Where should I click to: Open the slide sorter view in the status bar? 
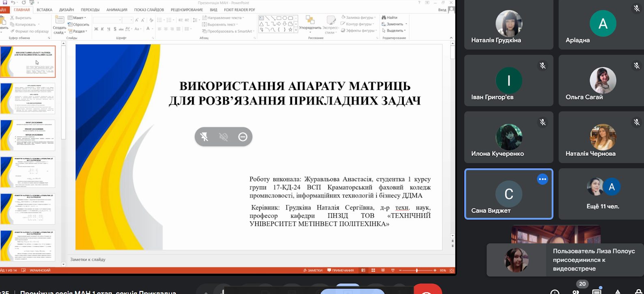point(373,270)
